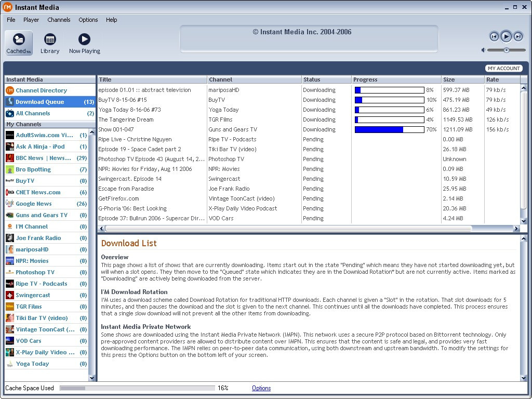Sort downloads by Rate column header
The image size is (532, 399).
pyautogui.click(x=502, y=79)
